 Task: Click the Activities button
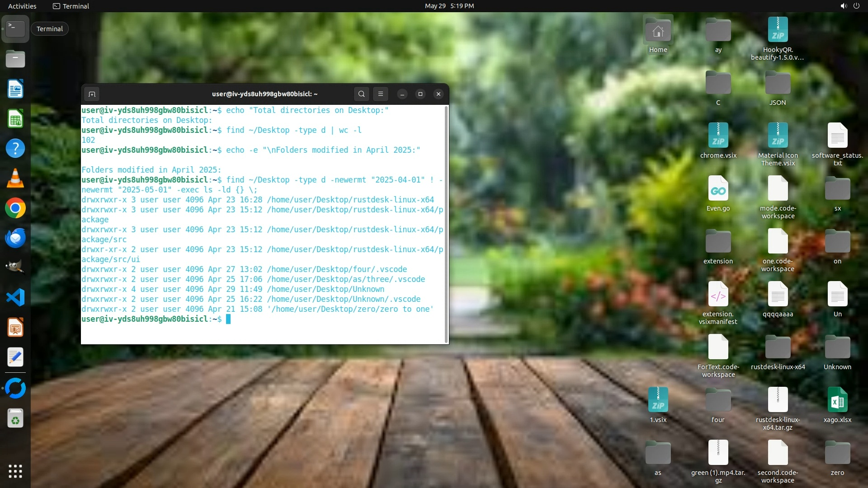(22, 6)
